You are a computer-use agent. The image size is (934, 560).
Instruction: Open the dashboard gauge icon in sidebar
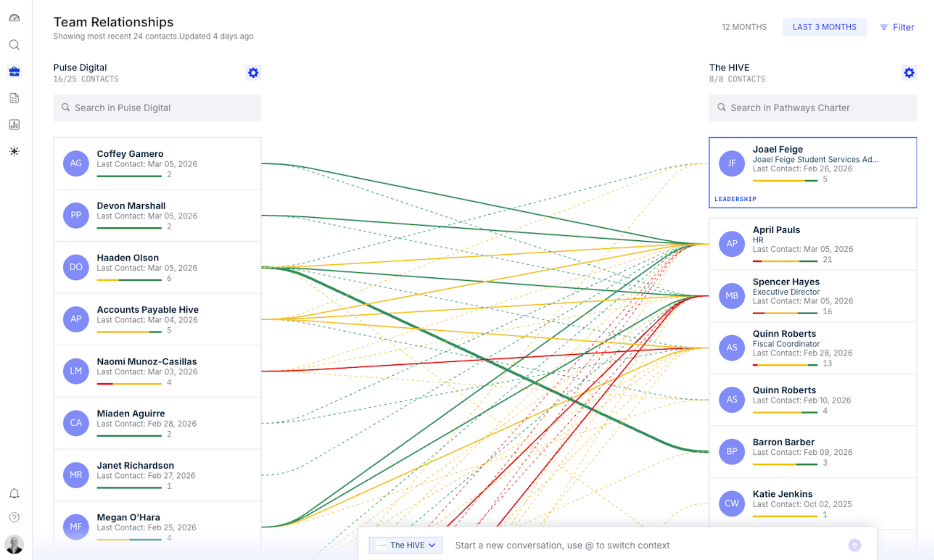coord(14,18)
